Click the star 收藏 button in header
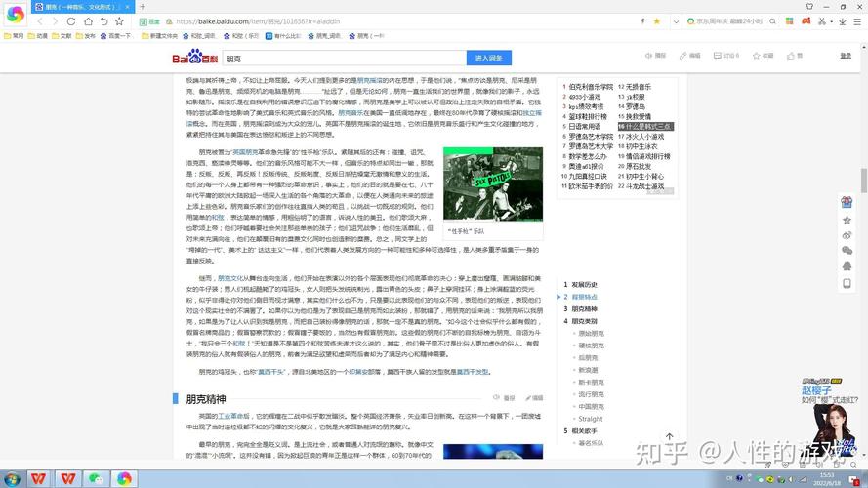The height and width of the screenshot is (488, 868). 763,56
